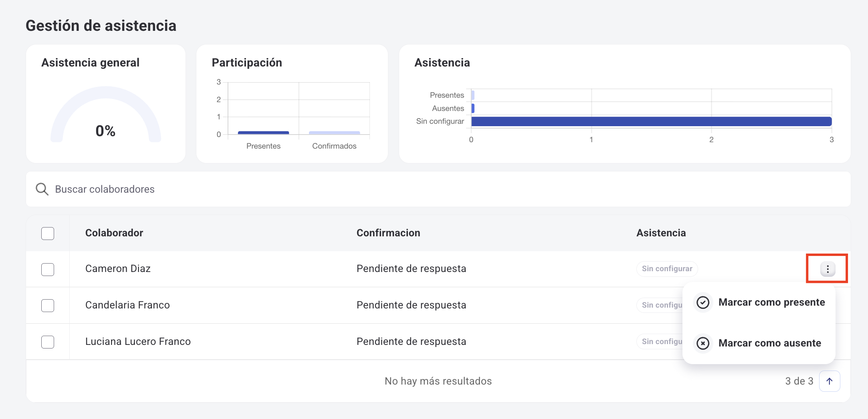
Task: Open the Sin configurar status for Candelaria Franco
Action: (x=661, y=305)
